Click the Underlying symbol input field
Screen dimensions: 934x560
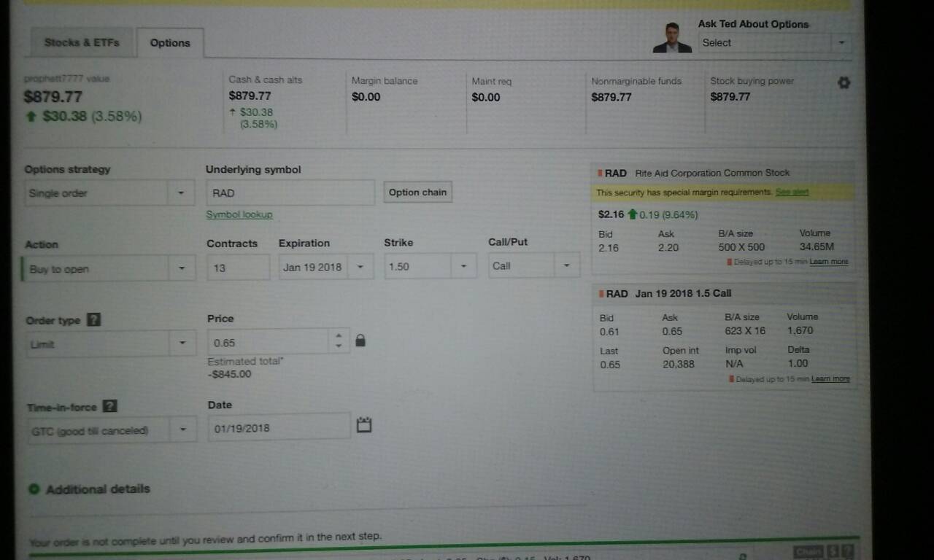pyautogui.click(x=290, y=192)
